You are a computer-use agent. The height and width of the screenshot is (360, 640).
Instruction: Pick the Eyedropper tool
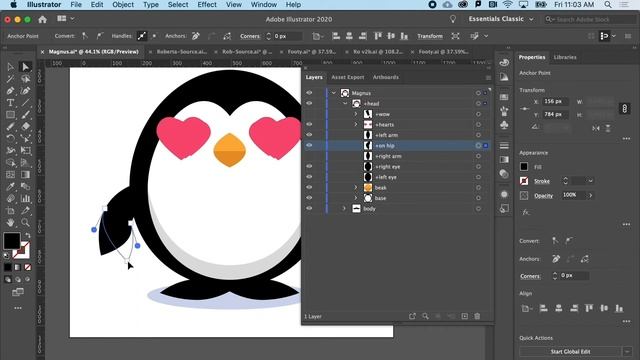click(x=11, y=187)
